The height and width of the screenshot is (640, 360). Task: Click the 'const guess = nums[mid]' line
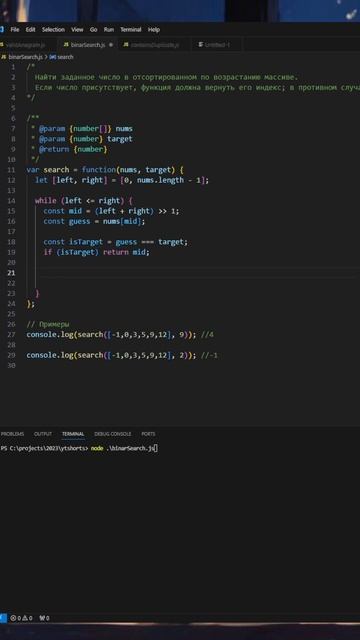(94, 221)
